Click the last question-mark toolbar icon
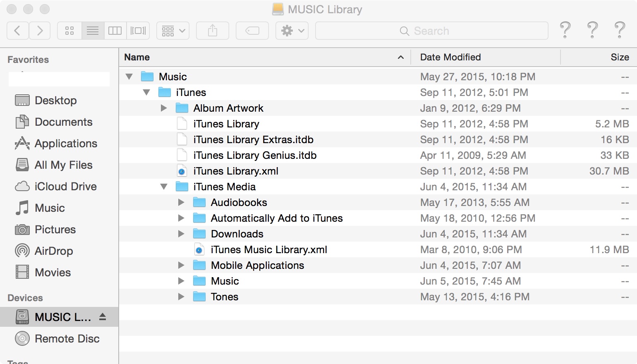This screenshot has height=364, width=637. coord(620,30)
